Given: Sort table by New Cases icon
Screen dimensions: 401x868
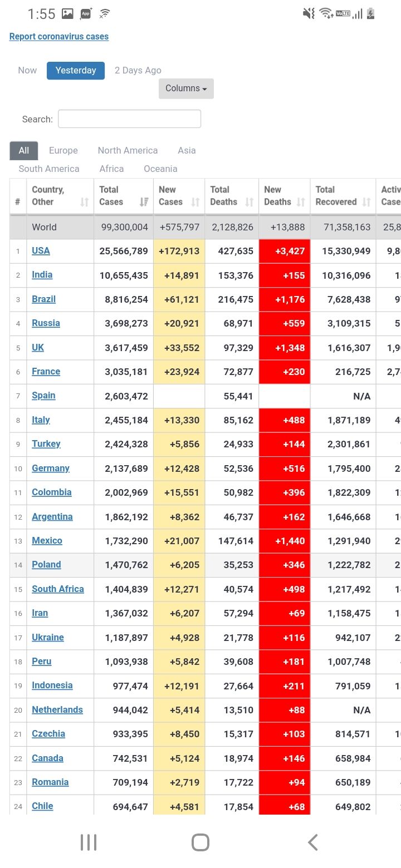Looking at the screenshot, I should (195, 202).
